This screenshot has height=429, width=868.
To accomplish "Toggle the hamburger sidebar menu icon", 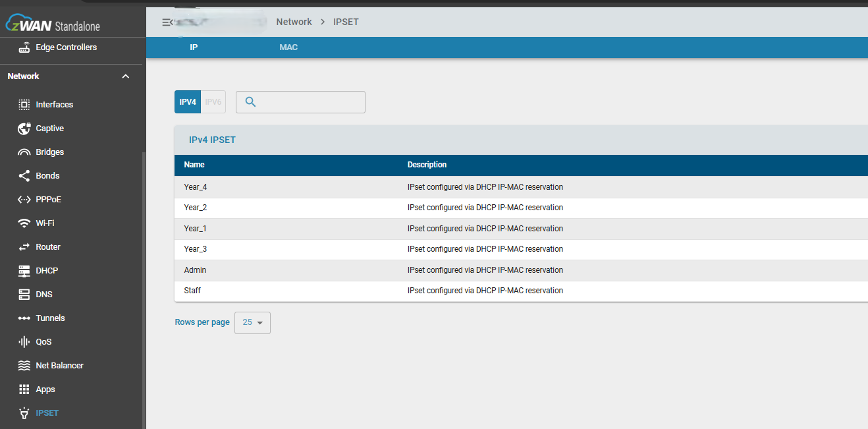I will pos(166,22).
